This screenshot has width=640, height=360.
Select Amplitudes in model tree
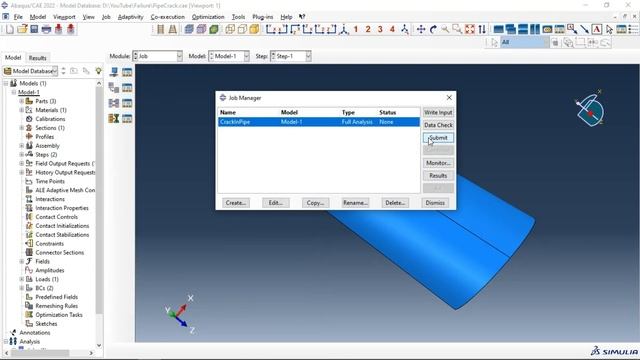point(50,270)
